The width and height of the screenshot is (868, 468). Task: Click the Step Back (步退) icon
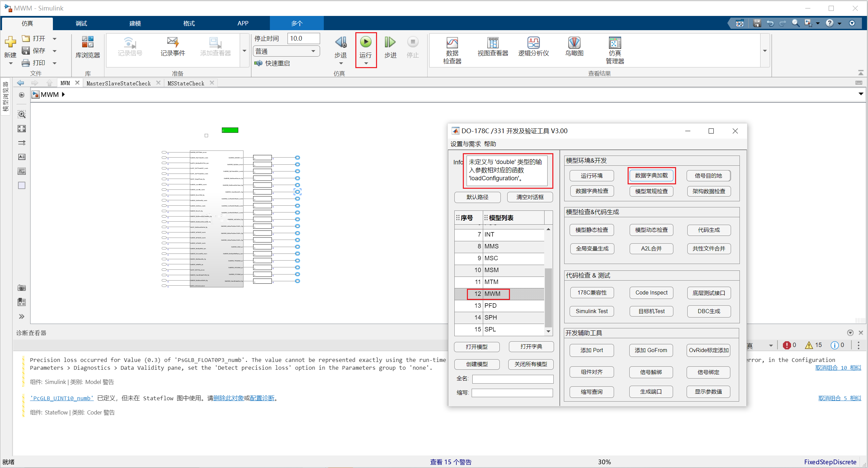(341, 42)
